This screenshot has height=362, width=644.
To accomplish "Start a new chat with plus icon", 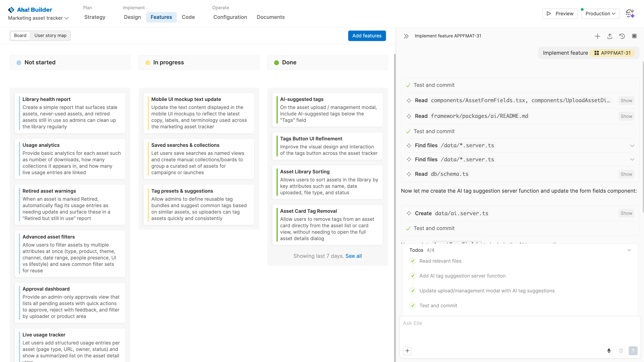I will [x=597, y=36].
